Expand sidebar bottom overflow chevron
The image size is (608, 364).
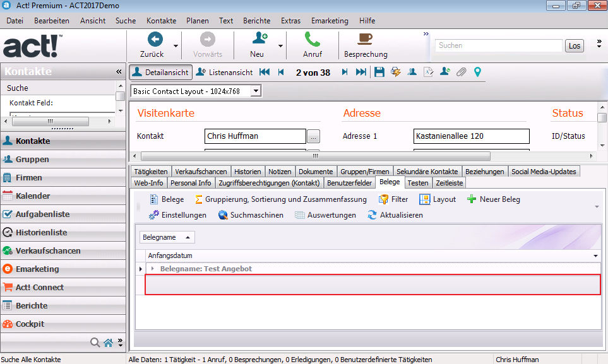pos(120,343)
